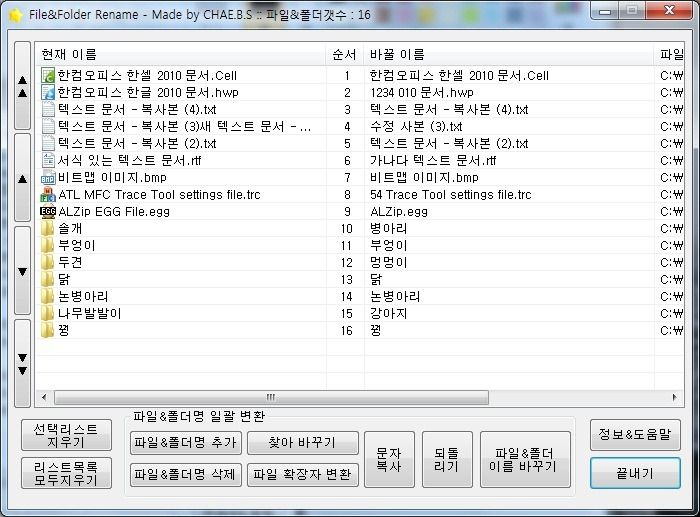
Task: Click order number 7 cell
Action: (346, 178)
